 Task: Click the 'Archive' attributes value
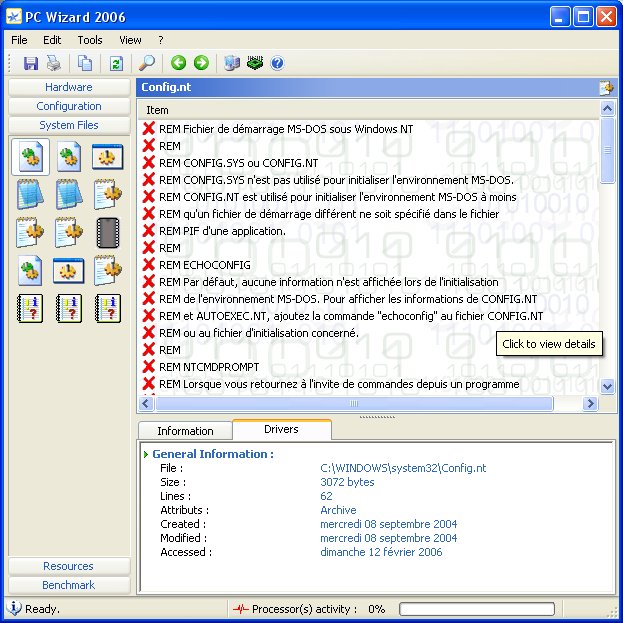tap(338, 510)
